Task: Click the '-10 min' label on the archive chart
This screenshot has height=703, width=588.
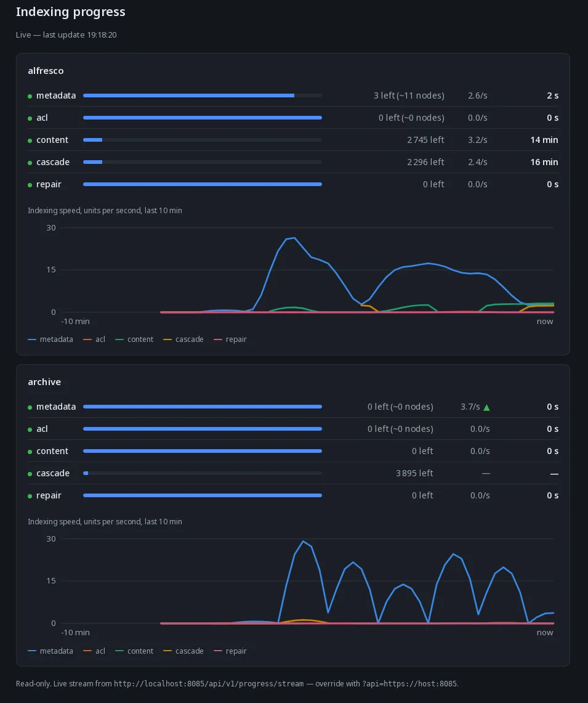Action: [x=75, y=633]
